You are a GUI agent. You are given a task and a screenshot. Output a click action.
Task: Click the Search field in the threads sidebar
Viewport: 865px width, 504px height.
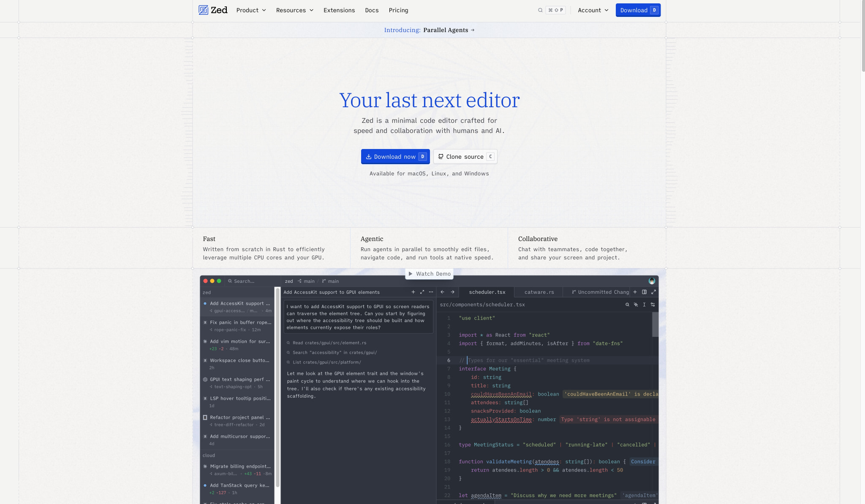(x=252, y=281)
